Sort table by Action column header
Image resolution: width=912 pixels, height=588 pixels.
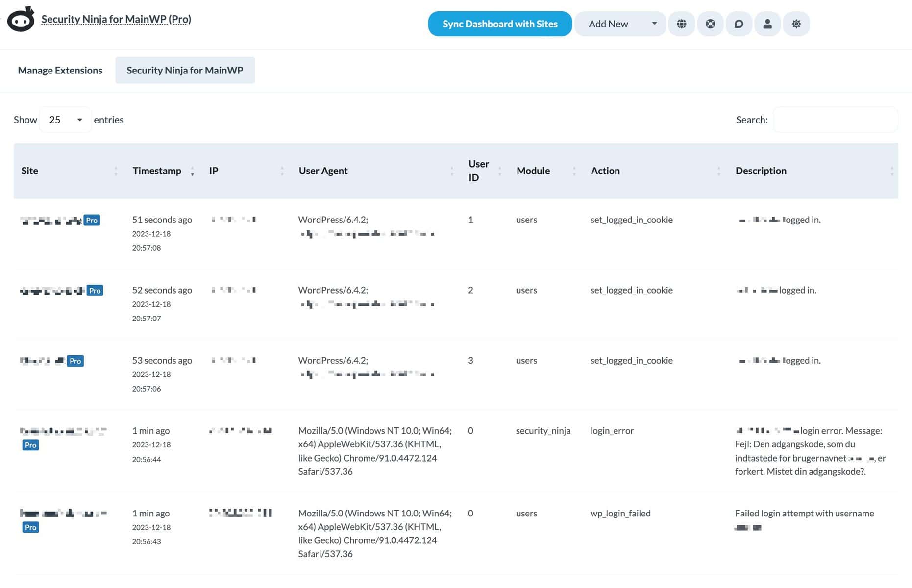pyautogui.click(x=605, y=171)
